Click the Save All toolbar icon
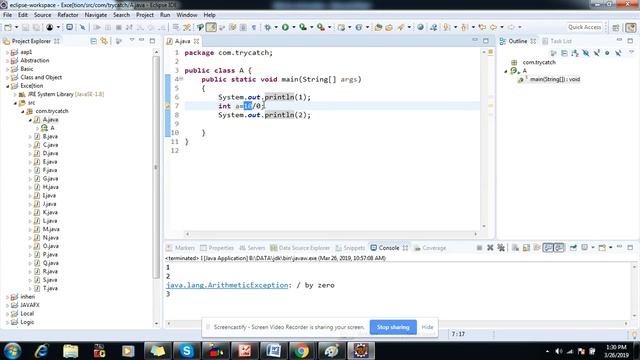The height and width of the screenshot is (360, 640). click(36, 27)
